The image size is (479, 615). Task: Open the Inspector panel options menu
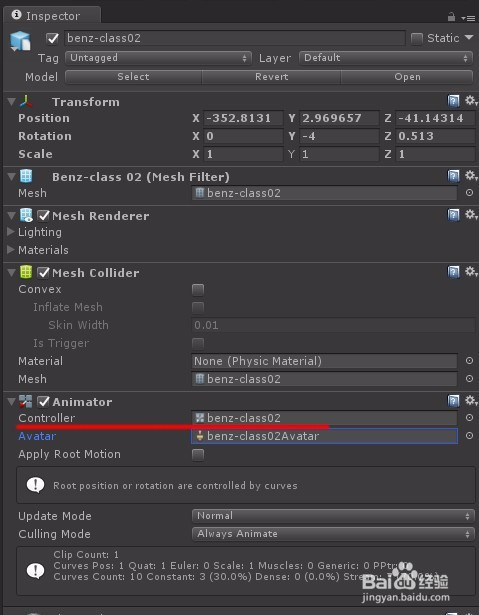tap(468, 18)
